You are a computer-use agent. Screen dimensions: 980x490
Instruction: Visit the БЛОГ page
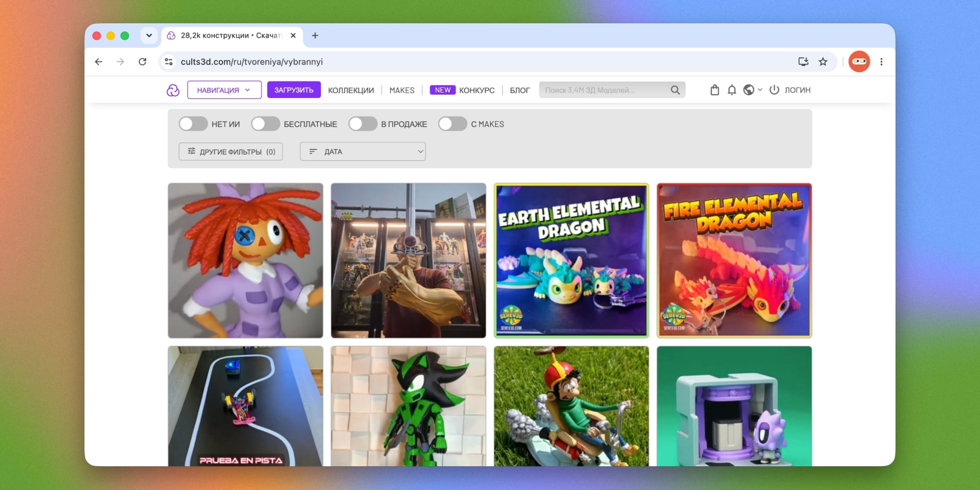click(520, 90)
